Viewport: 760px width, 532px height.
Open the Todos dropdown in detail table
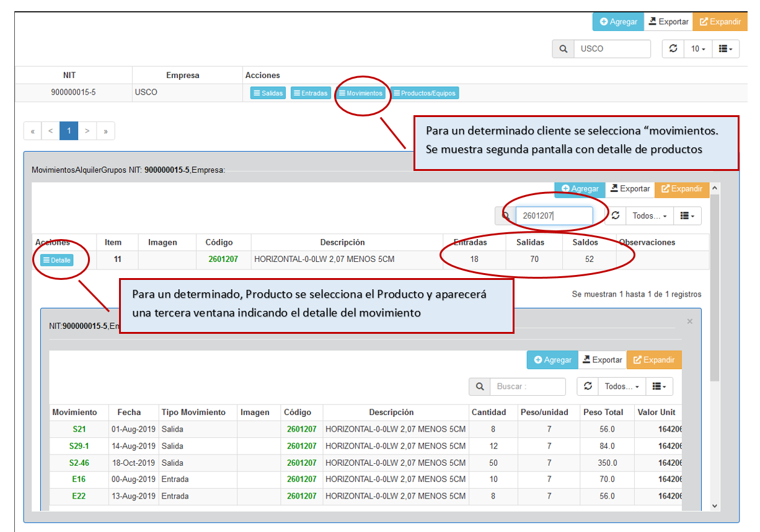(622, 386)
